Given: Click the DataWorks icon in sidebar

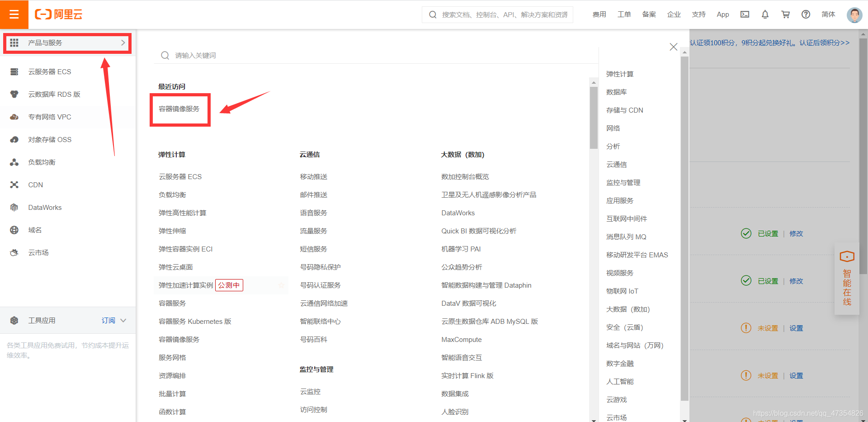Looking at the screenshot, I should point(14,207).
